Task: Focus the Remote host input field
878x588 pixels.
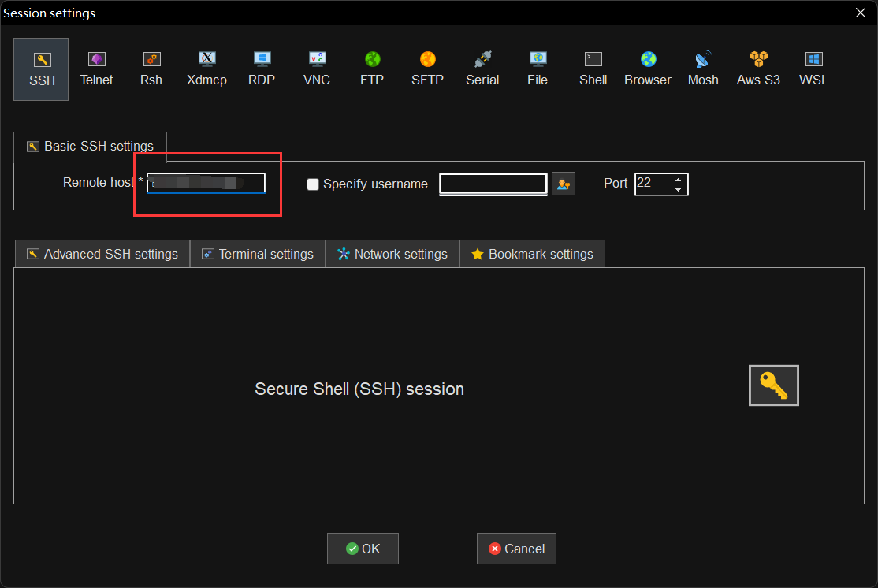Action: point(206,183)
